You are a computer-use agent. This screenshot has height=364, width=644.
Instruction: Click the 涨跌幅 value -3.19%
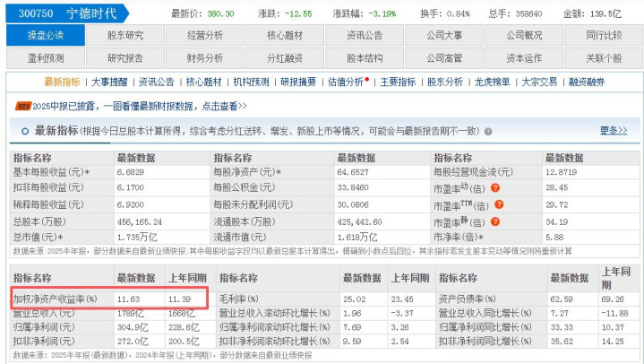tap(382, 13)
